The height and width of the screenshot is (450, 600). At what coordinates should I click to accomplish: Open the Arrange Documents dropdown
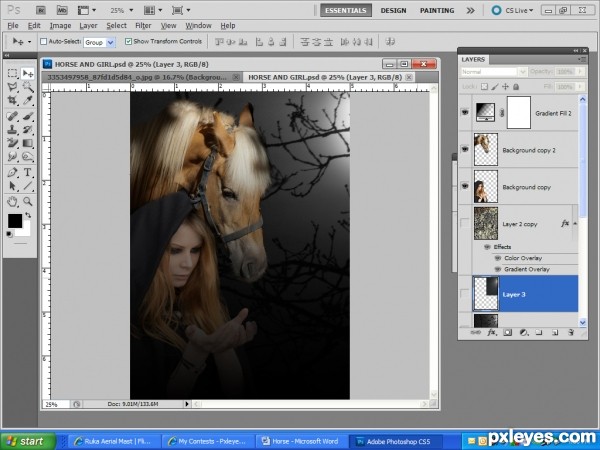pyautogui.click(x=153, y=10)
